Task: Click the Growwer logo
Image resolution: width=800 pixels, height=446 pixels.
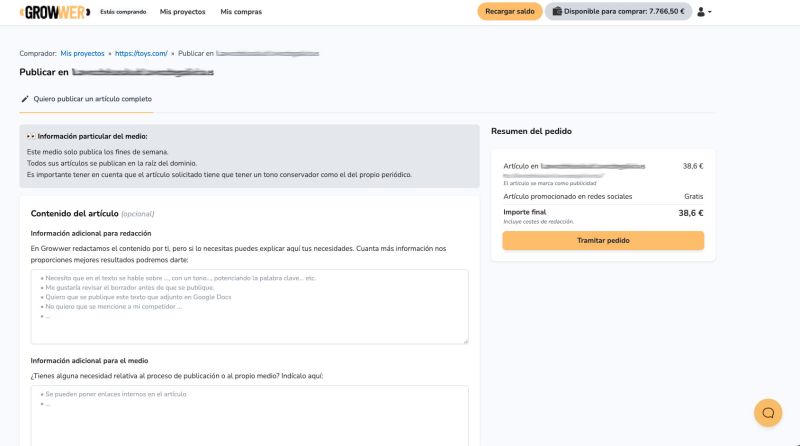Action: tap(55, 12)
